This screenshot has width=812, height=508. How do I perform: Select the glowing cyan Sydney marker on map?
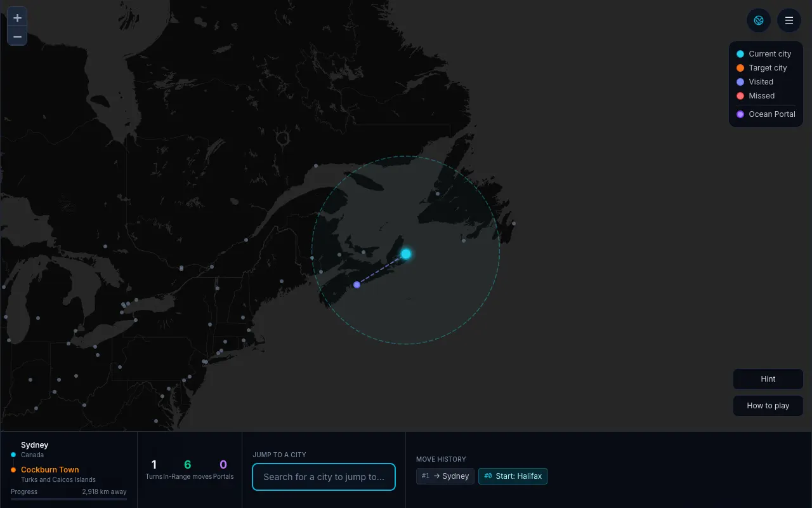point(406,254)
